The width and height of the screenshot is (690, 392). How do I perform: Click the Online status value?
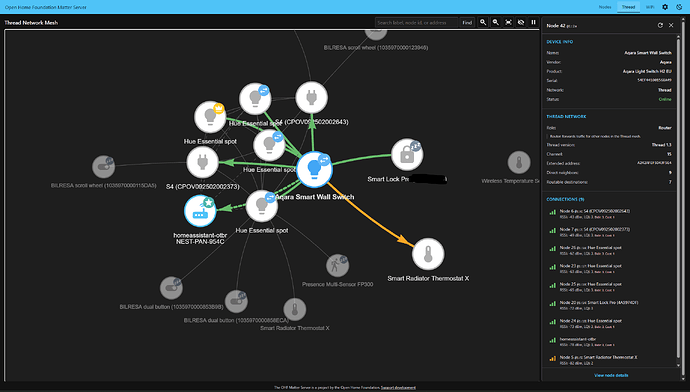point(665,99)
